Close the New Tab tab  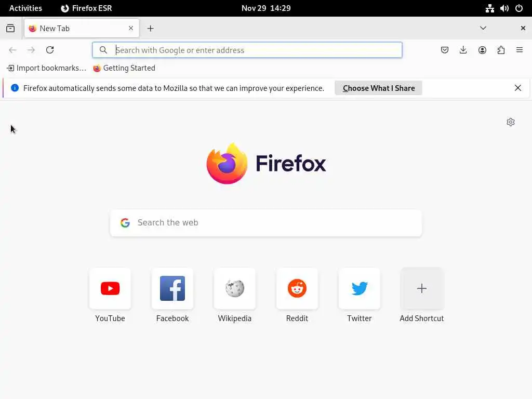pos(131,28)
